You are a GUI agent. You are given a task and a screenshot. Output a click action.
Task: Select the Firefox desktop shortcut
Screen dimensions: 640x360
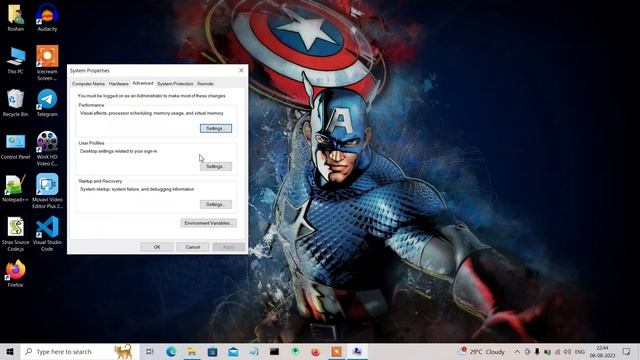(x=16, y=273)
